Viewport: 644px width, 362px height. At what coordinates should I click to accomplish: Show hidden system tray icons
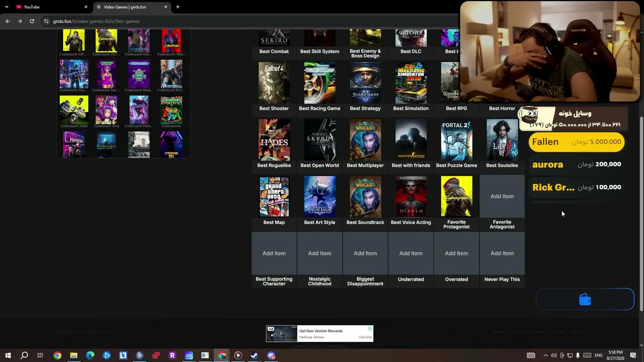coord(545,355)
